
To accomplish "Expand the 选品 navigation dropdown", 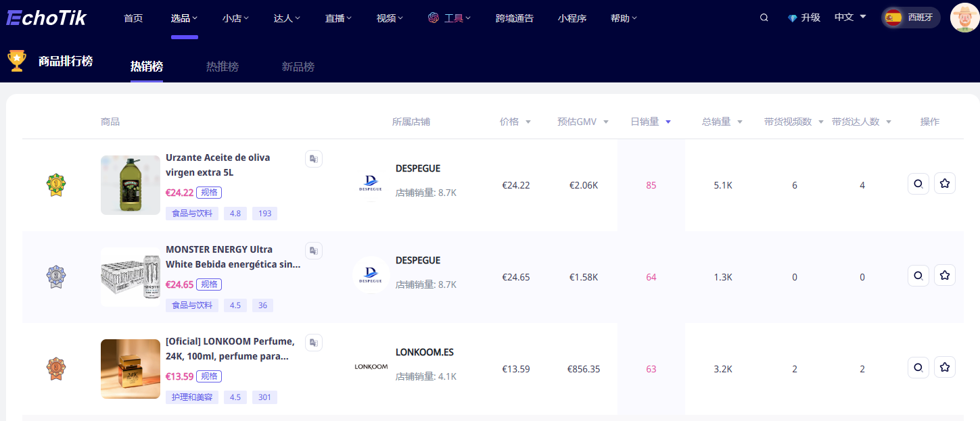I will click(184, 18).
